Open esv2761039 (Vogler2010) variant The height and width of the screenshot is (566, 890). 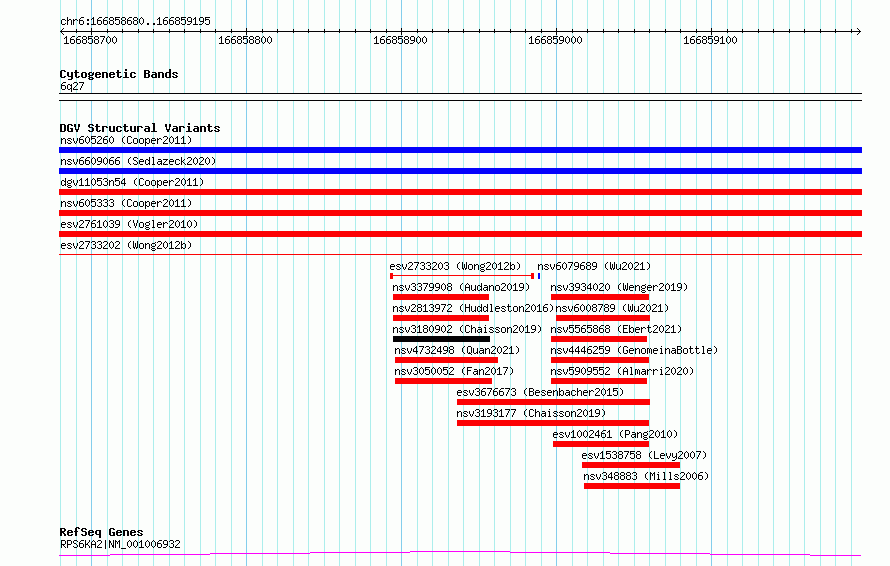(x=129, y=224)
